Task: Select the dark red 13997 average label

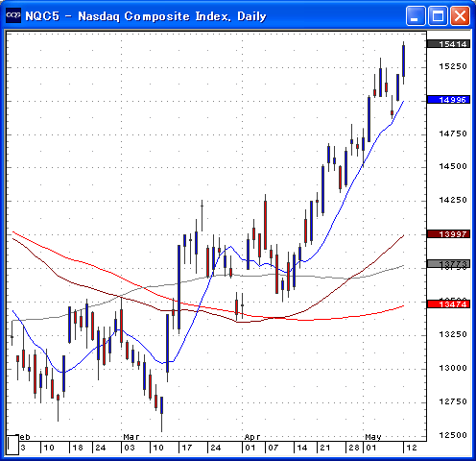Action: (x=448, y=234)
